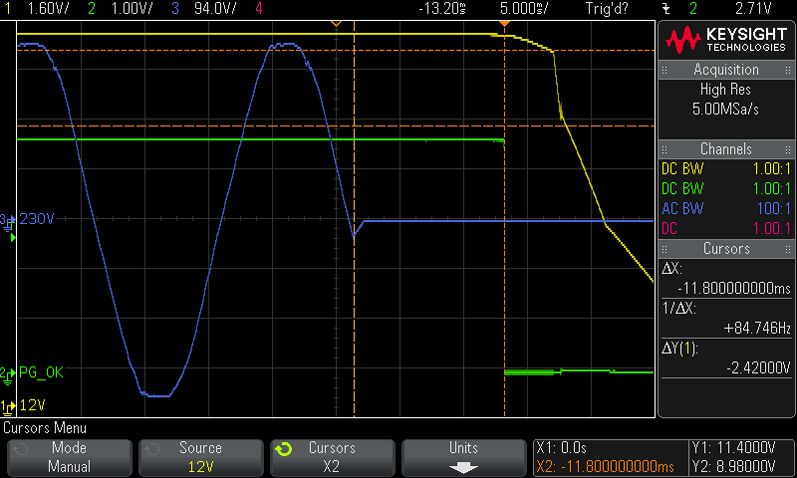Click the 5.00MSa/s sample rate text
This screenshot has height=478, width=797.
[x=725, y=109]
